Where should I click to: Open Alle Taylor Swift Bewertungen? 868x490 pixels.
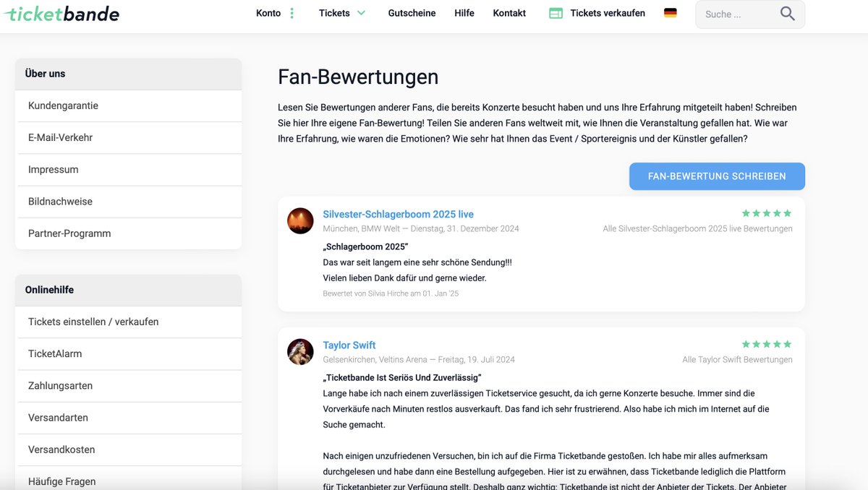pyautogui.click(x=736, y=359)
